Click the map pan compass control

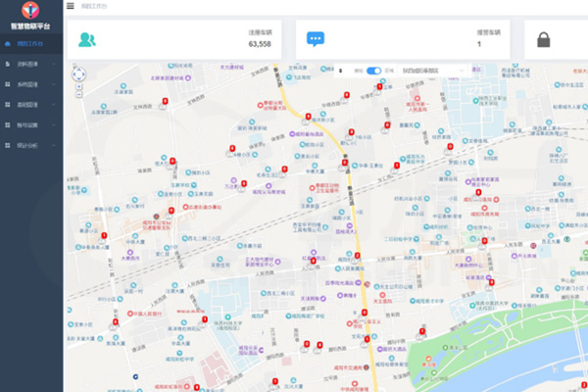(78, 73)
